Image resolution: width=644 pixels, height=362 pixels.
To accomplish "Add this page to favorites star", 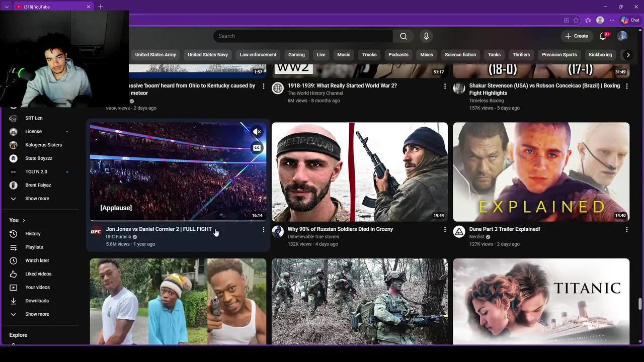I will (576, 20).
